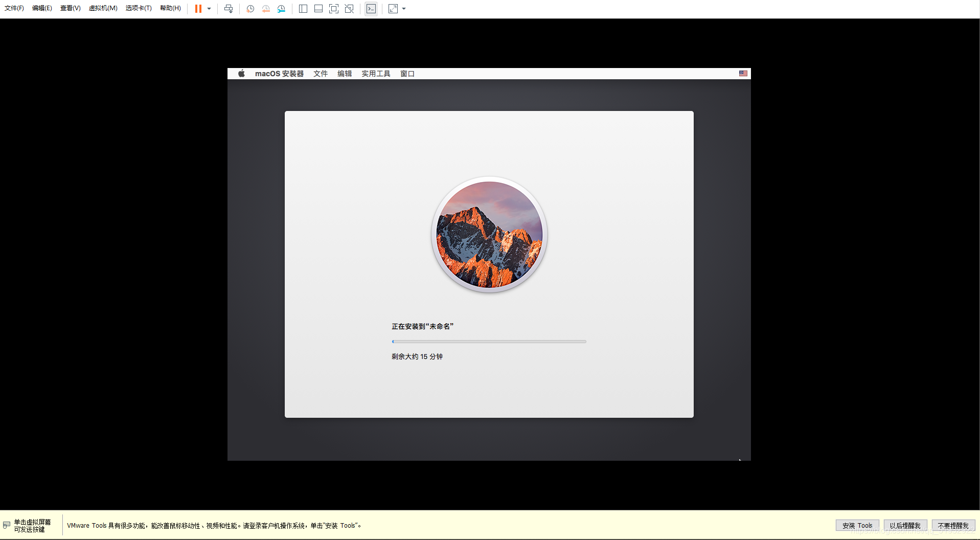Pause the virtual machine
This screenshot has height=540, width=980.
[x=198, y=9]
